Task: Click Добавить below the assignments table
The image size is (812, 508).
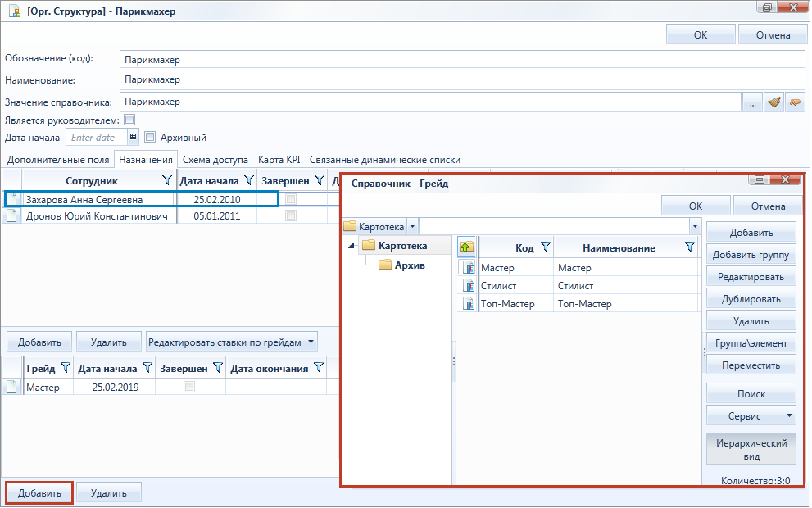Action: (x=39, y=342)
